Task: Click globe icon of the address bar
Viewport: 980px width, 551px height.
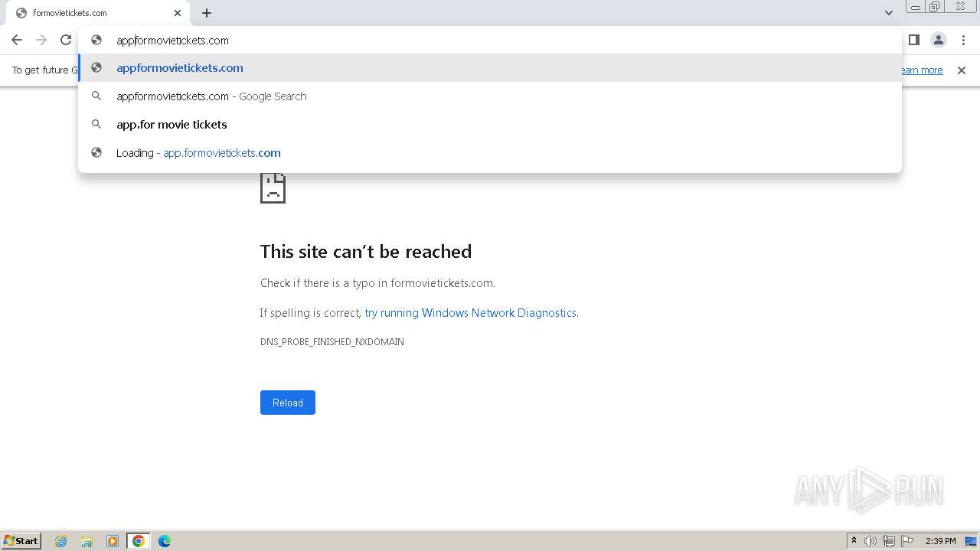Action: pyautogui.click(x=96, y=40)
